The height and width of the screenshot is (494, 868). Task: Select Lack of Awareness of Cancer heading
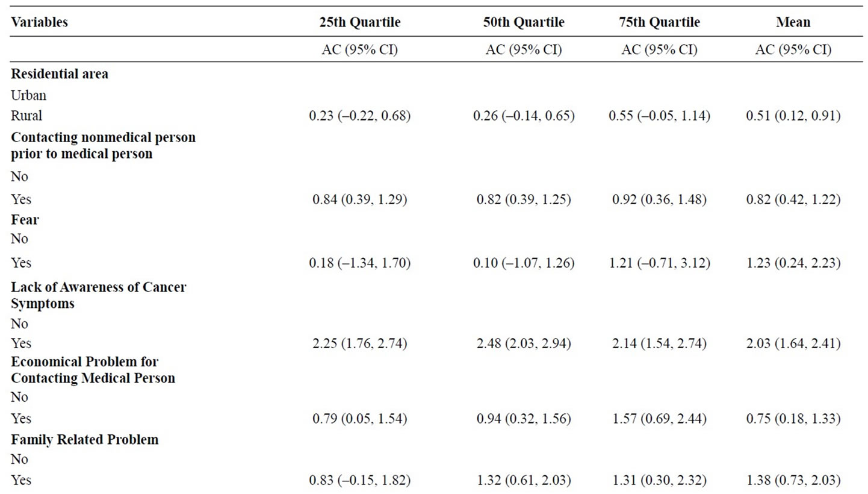(99, 295)
